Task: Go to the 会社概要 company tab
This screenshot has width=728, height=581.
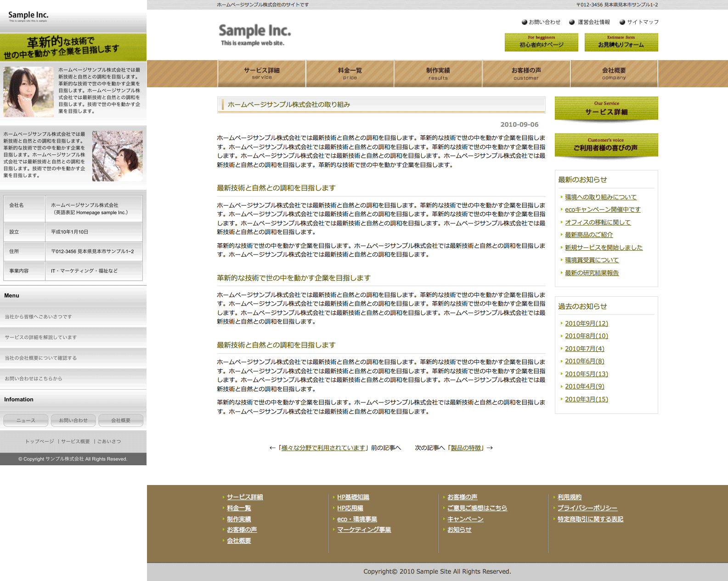Action: [614, 73]
